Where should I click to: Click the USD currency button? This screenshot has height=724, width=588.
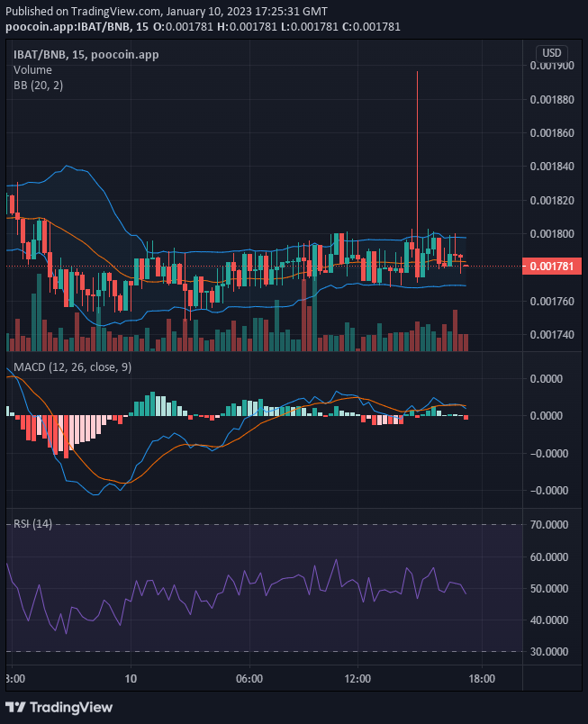pyautogui.click(x=552, y=53)
